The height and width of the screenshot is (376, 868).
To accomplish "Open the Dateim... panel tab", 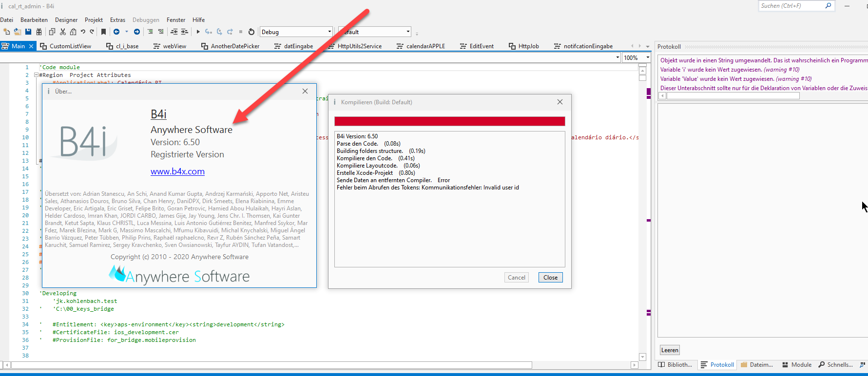I will point(757,365).
